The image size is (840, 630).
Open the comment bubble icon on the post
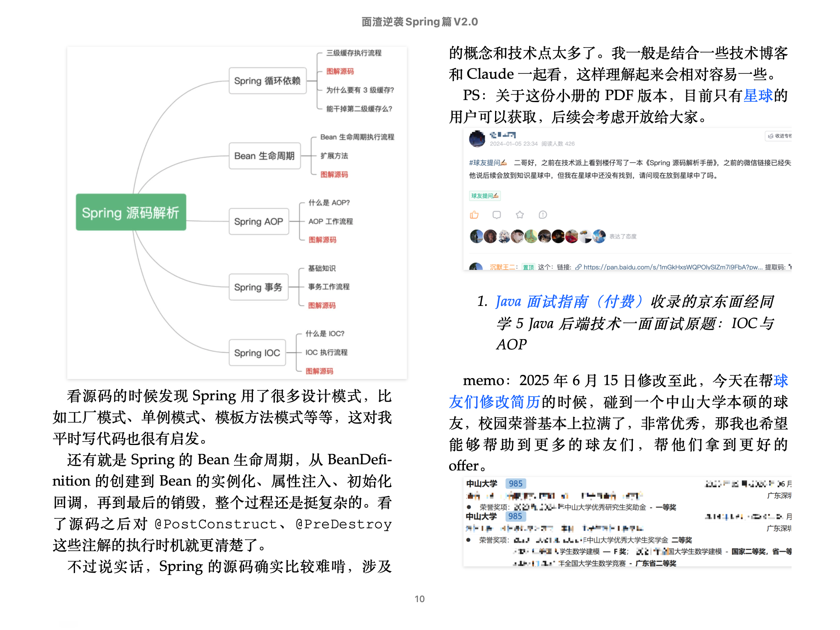497,215
